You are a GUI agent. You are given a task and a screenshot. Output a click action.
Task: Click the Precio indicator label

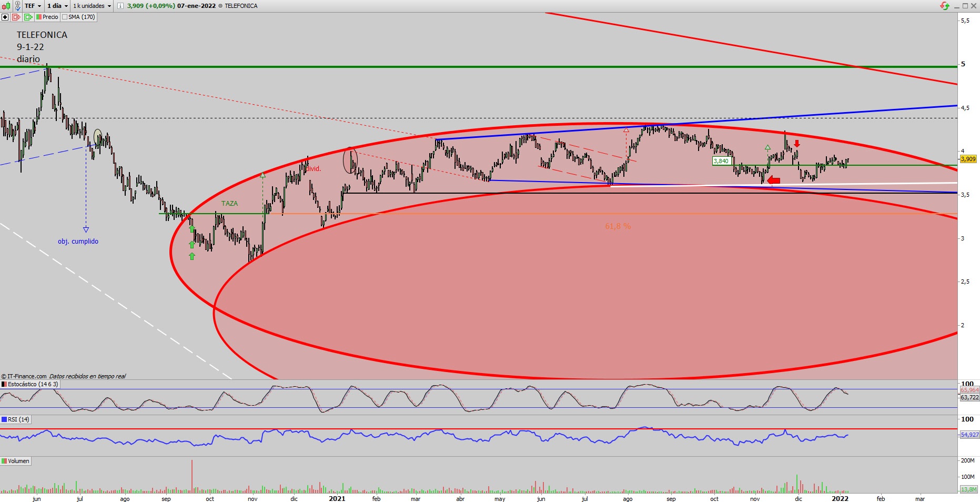click(x=47, y=17)
